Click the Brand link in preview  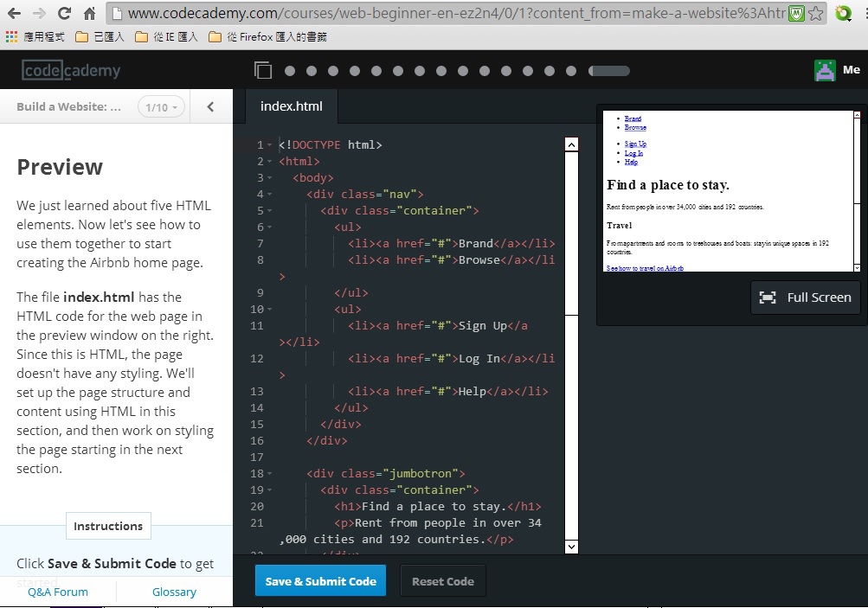[x=633, y=118]
